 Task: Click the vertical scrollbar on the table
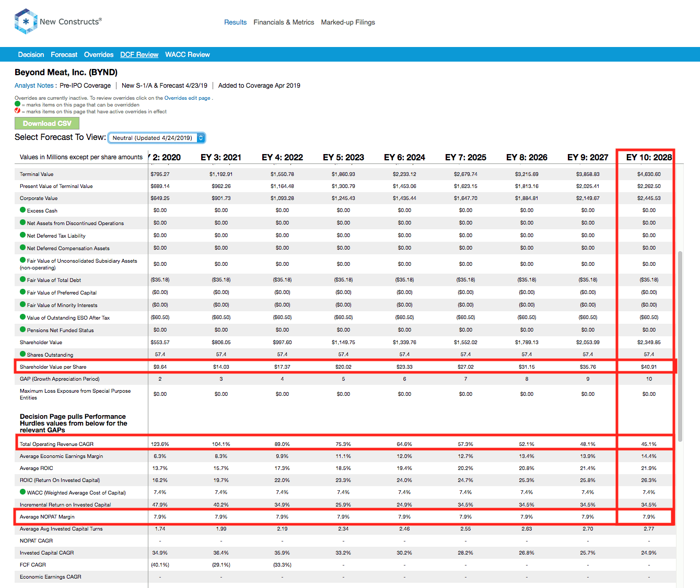pyautogui.click(x=680, y=346)
